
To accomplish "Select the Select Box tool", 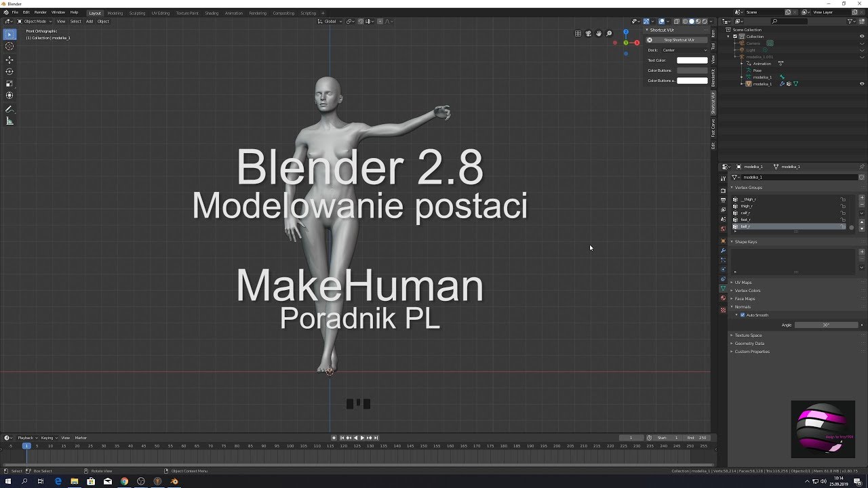I will [9, 34].
